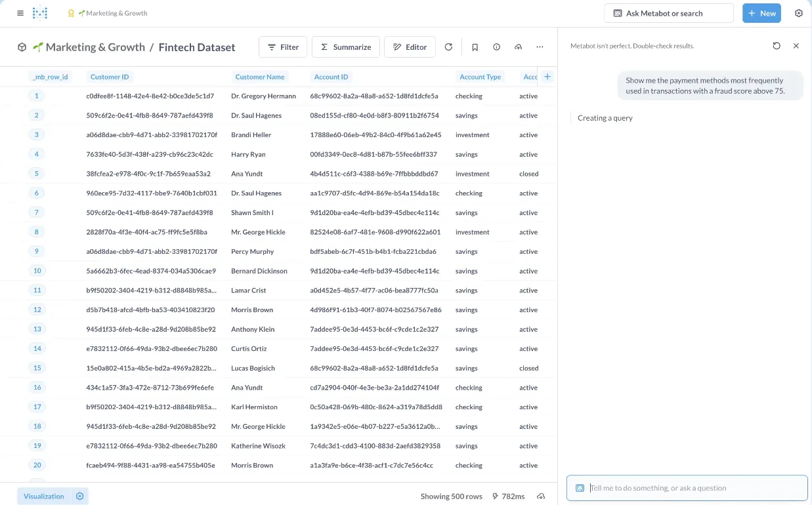Open visualization settings gear icon

point(80,496)
